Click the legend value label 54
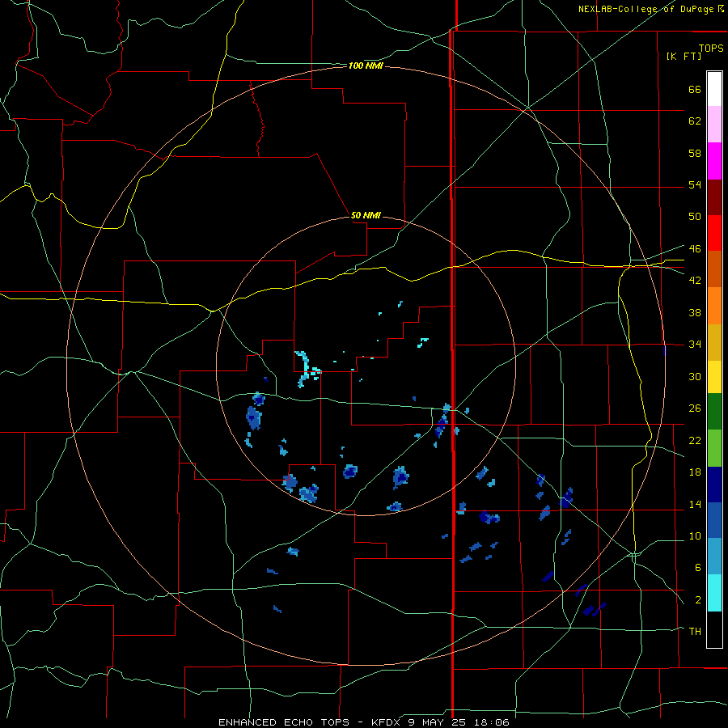 point(695,184)
